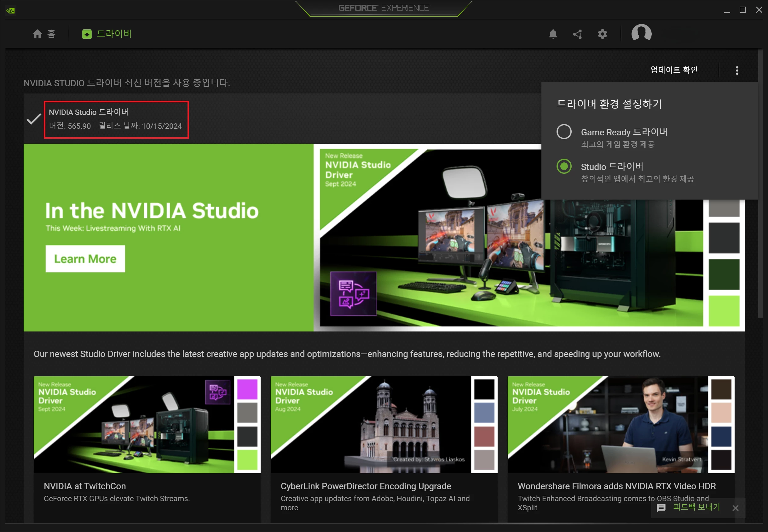This screenshot has height=532, width=768.
Task: Click the purple chat app icon in banner
Action: (353, 294)
